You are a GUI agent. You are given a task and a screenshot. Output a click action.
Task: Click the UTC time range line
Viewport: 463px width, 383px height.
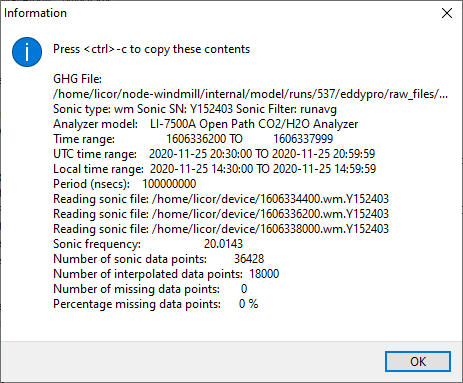(214, 154)
